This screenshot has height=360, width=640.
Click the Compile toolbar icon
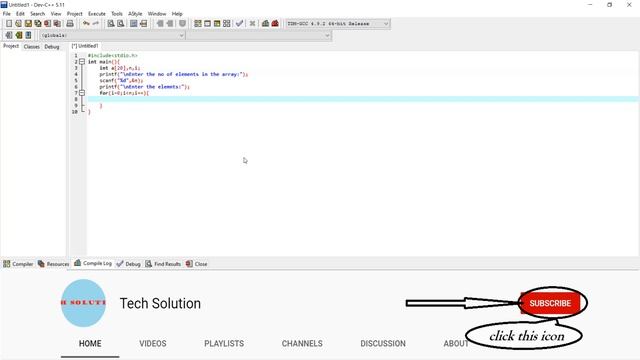198,24
